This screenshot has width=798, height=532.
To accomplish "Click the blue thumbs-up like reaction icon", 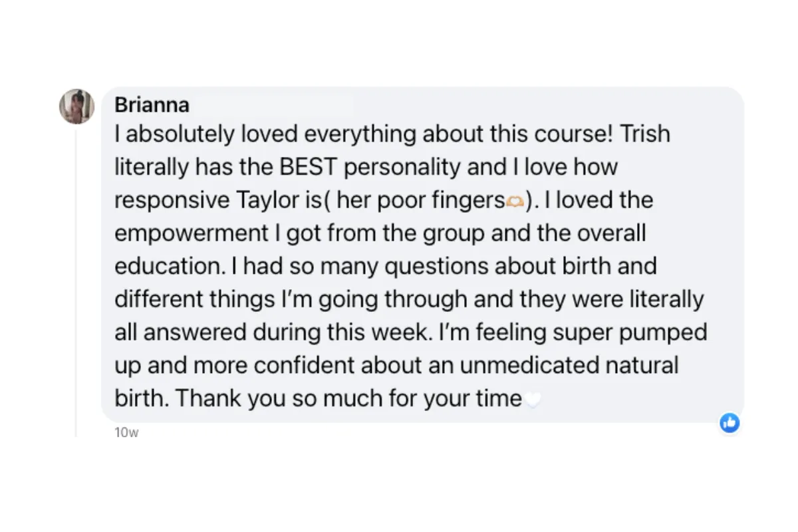I will (x=730, y=422).
